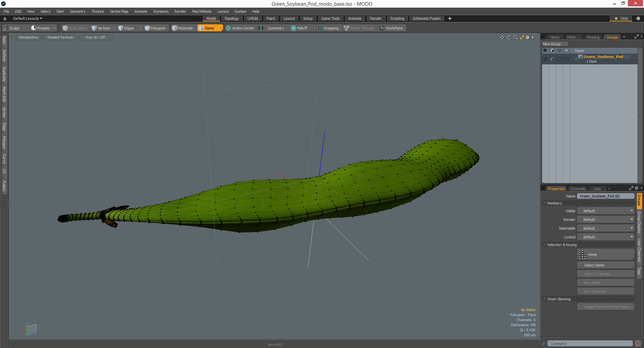This screenshot has height=348, width=644.
Task: Open the Group Display vertical tab
Action: pos(639,222)
